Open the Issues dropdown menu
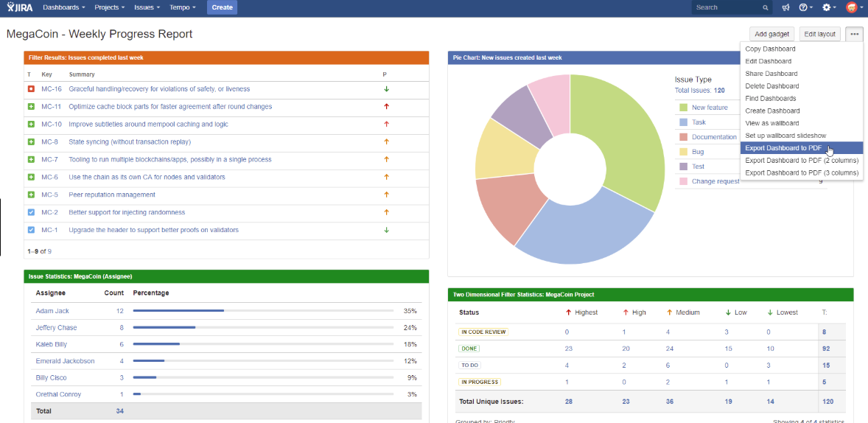Image resolution: width=868 pixels, height=423 pixels. (x=147, y=8)
